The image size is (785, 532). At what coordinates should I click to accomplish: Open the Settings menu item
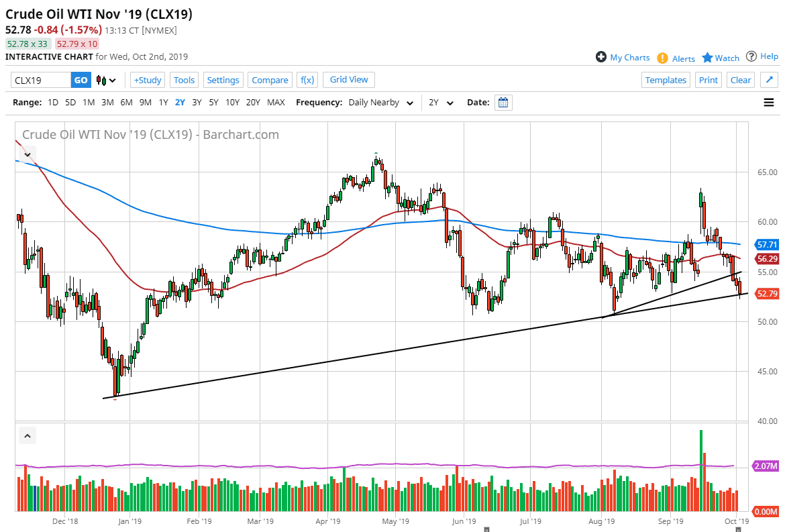point(223,79)
